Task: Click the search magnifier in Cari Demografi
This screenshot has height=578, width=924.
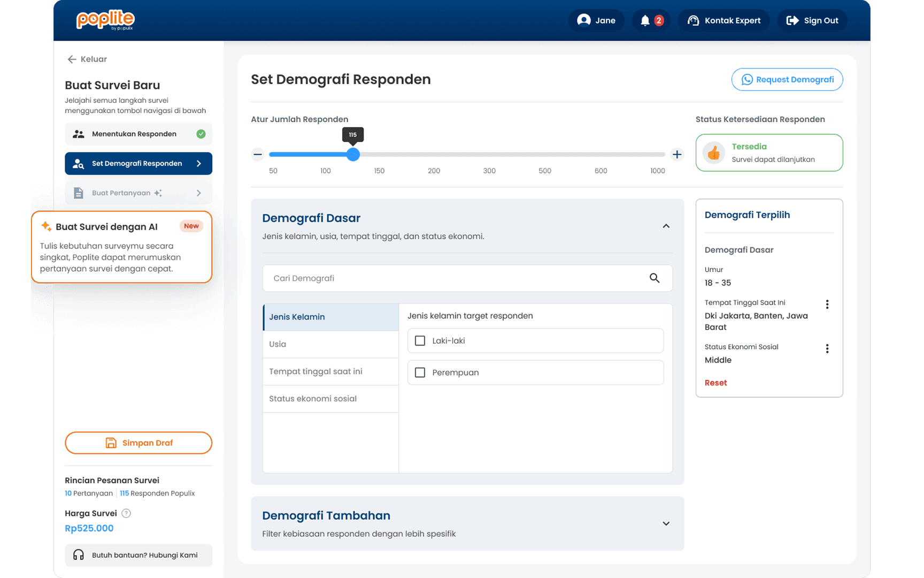Action: 654,278
